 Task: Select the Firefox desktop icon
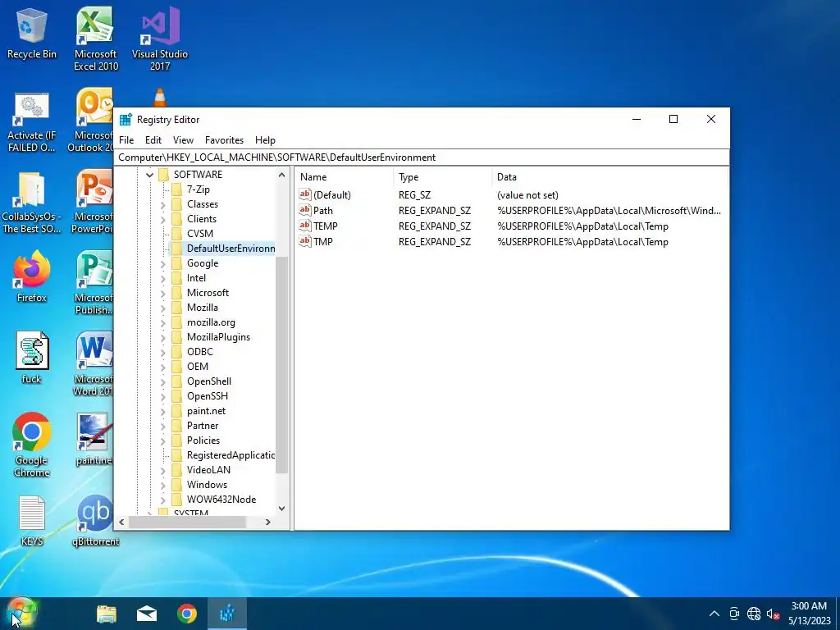[x=32, y=277]
